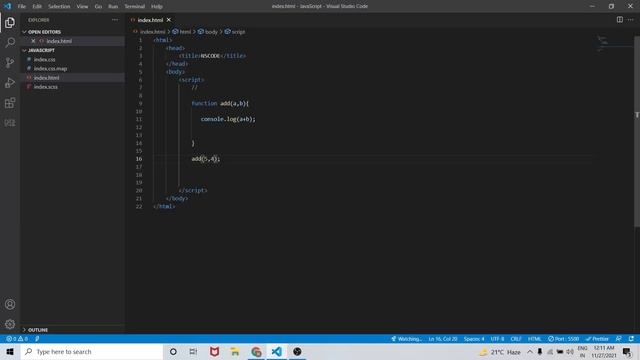Open the Go menu
640x360 pixels.
[98, 6]
